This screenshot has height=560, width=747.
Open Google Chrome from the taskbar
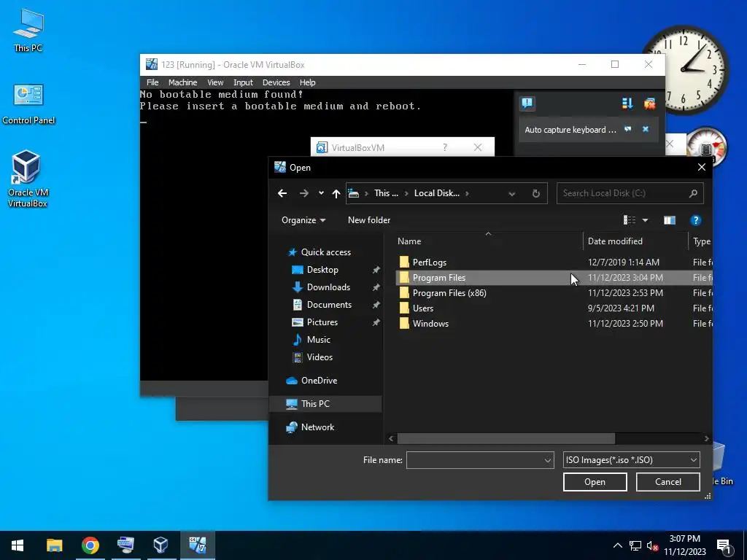click(90, 545)
